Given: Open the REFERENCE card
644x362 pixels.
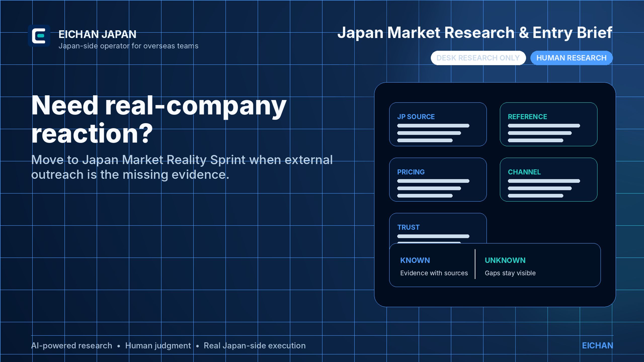Looking at the screenshot, I should coord(548,124).
